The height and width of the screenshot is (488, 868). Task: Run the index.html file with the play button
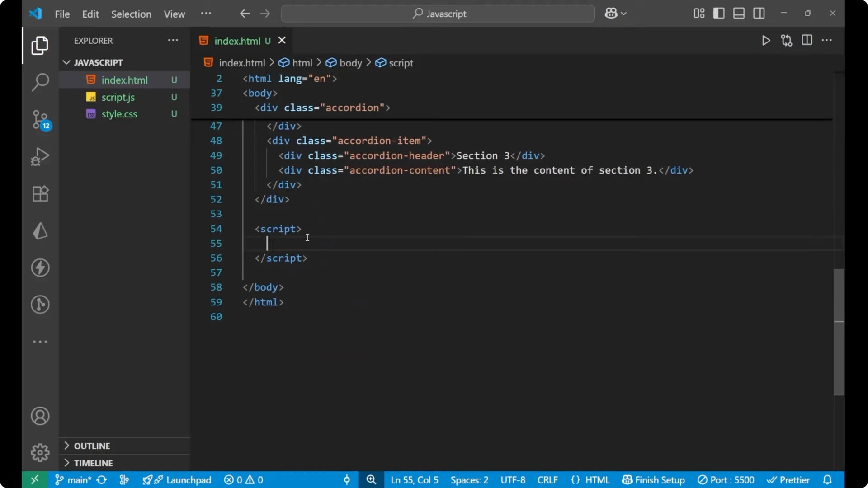point(766,40)
